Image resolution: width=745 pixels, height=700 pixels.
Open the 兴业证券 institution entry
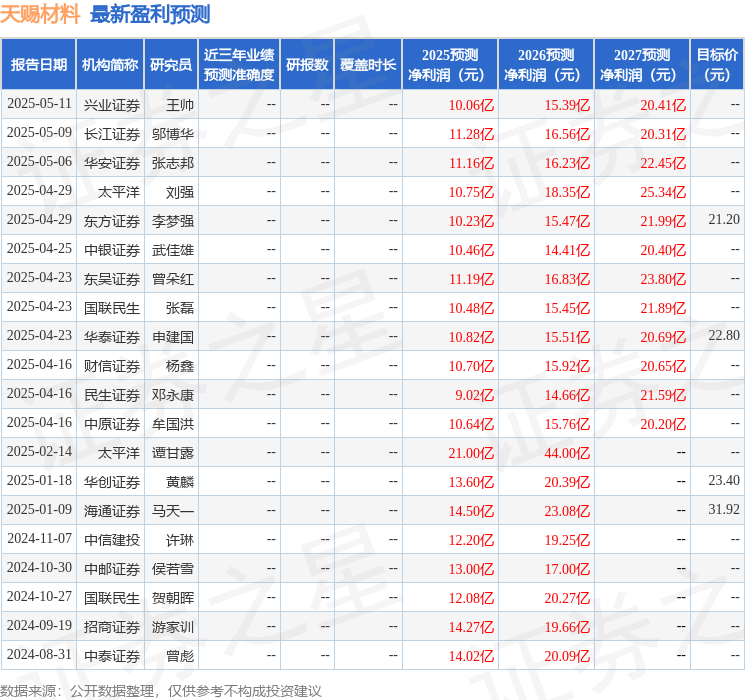tap(111, 104)
